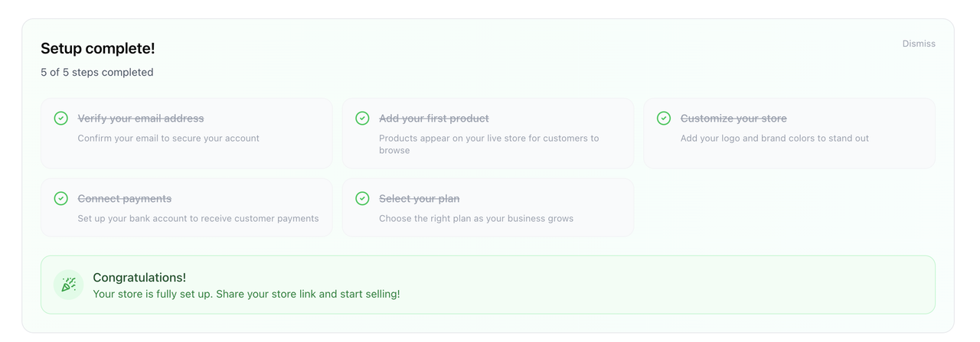Click the Confirm your email description text
This screenshot has width=980, height=342.
tap(168, 138)
